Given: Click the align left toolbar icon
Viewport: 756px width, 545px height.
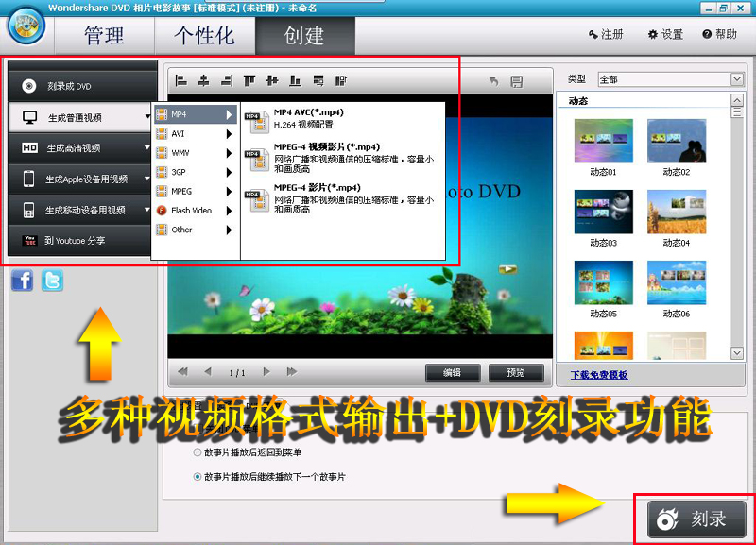Looking at the screenshot, I should coord(181,81).
